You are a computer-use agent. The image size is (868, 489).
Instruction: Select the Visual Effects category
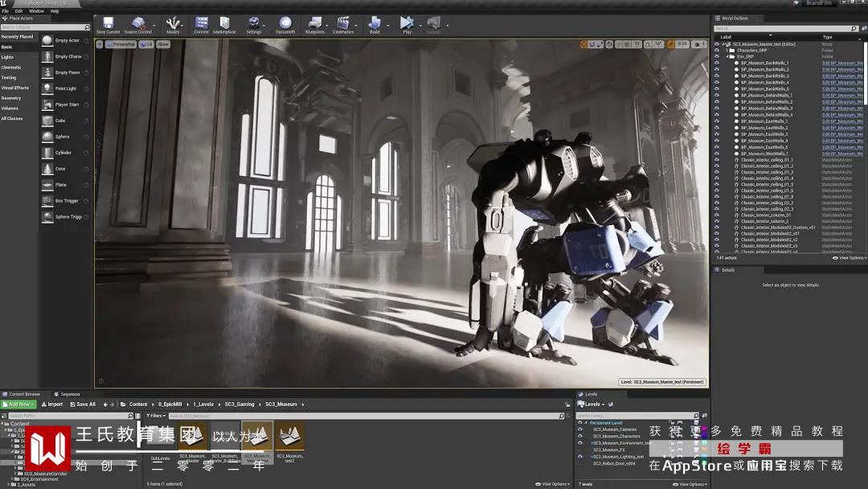(x=15, y=88)
